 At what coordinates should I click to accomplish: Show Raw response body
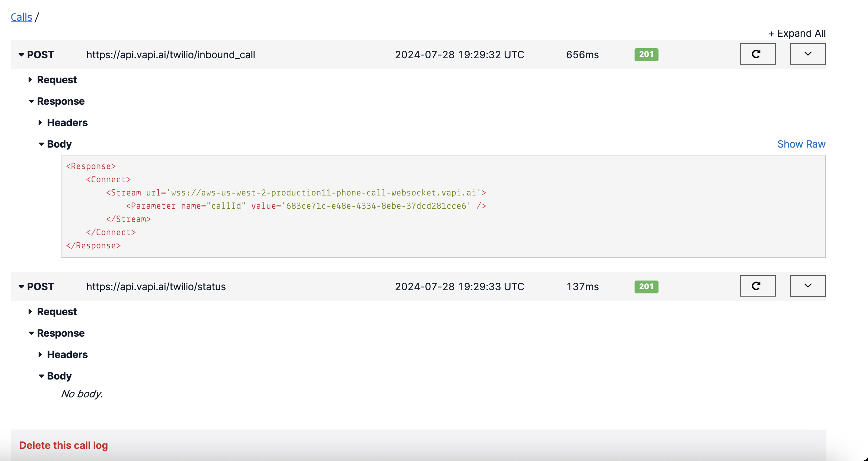click(801, 144)
